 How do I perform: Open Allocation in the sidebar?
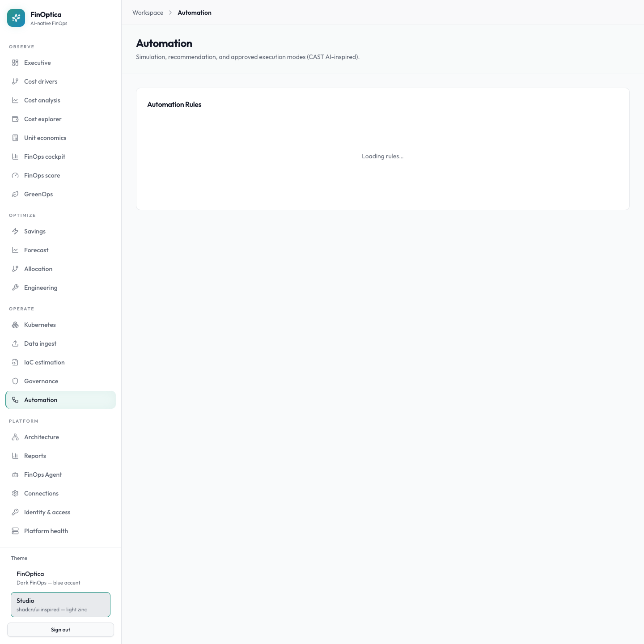(x=60, y=269)
